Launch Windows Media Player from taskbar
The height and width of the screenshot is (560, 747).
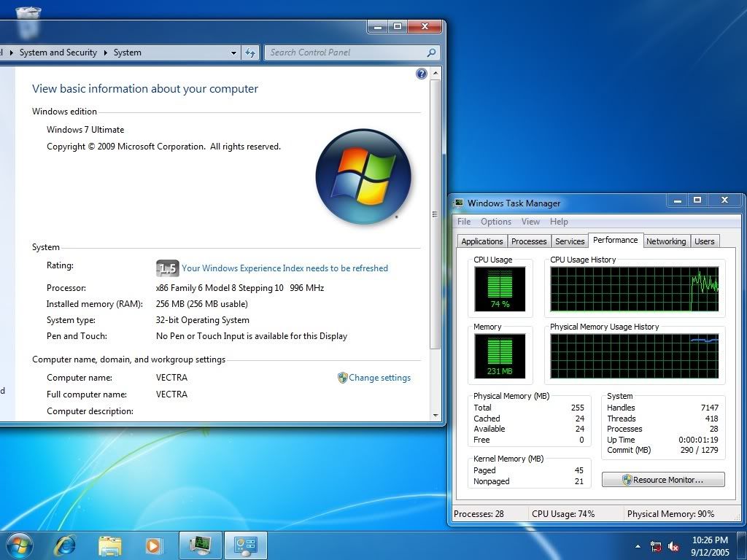coord(154,545)
